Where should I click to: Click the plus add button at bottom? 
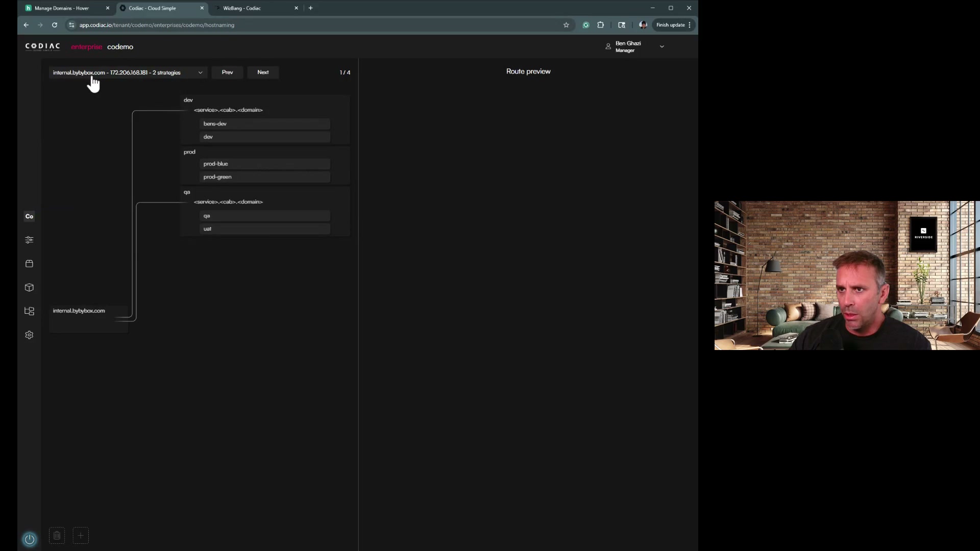pos(81,536)
